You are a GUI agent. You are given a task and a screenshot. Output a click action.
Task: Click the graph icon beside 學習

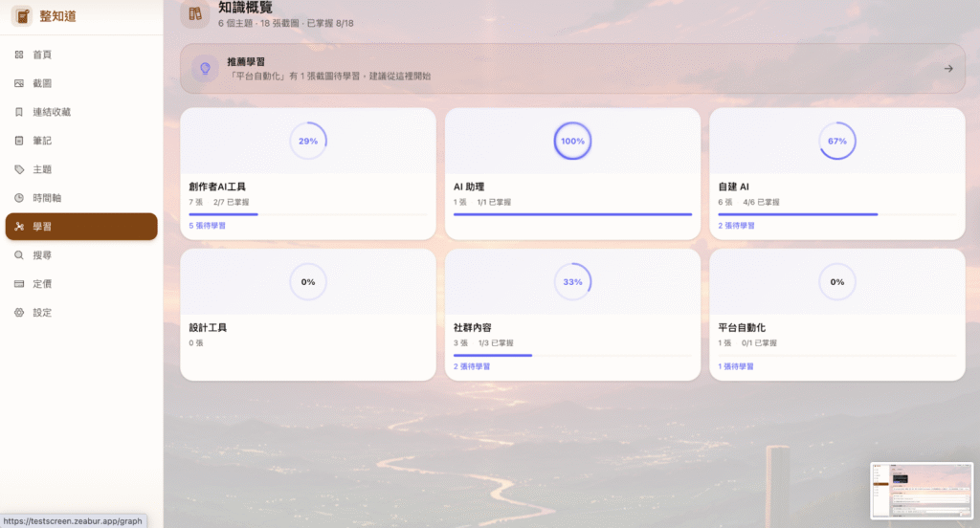(x=19, y=227)
